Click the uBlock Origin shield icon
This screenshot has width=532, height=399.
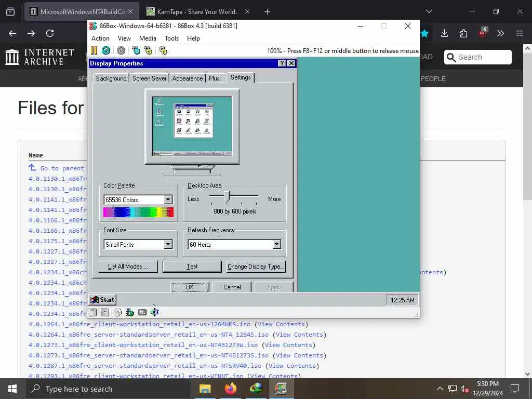coord(482,33)
